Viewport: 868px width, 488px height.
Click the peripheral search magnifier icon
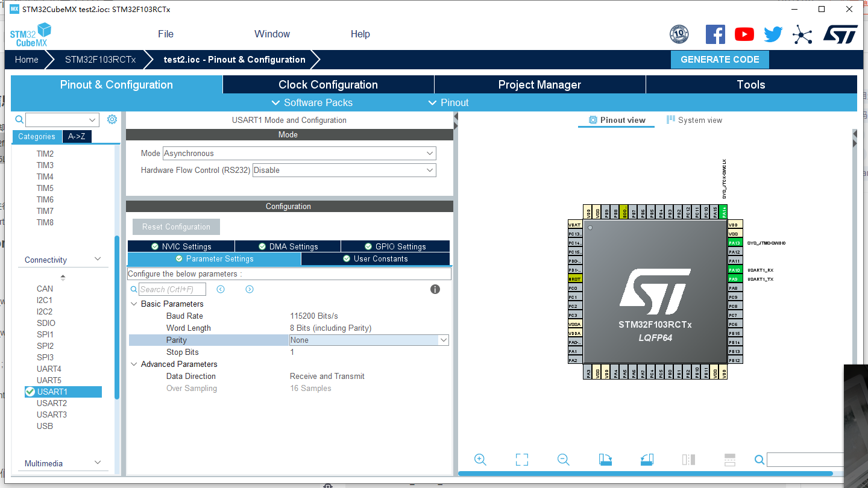(19, 119)
